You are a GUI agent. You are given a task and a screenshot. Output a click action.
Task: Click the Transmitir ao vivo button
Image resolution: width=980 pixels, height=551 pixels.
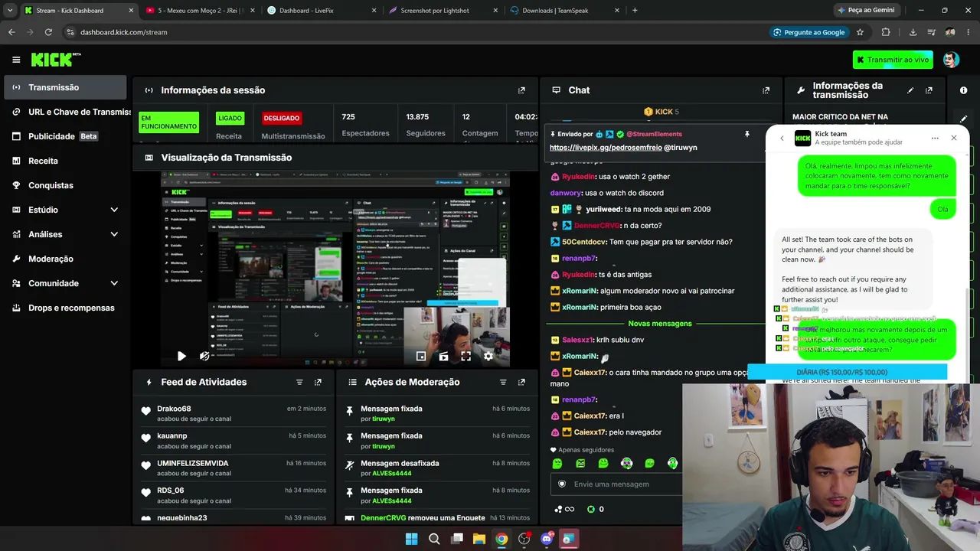click(x=893, y=60)
